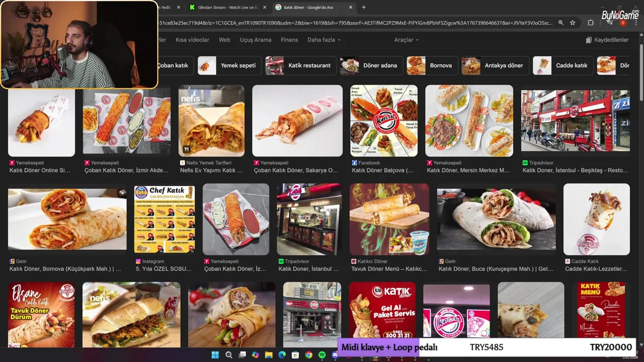Open Getir Katık Döner, Bornova image
This screenshot has width=644, height=362.
click(67, 219)
